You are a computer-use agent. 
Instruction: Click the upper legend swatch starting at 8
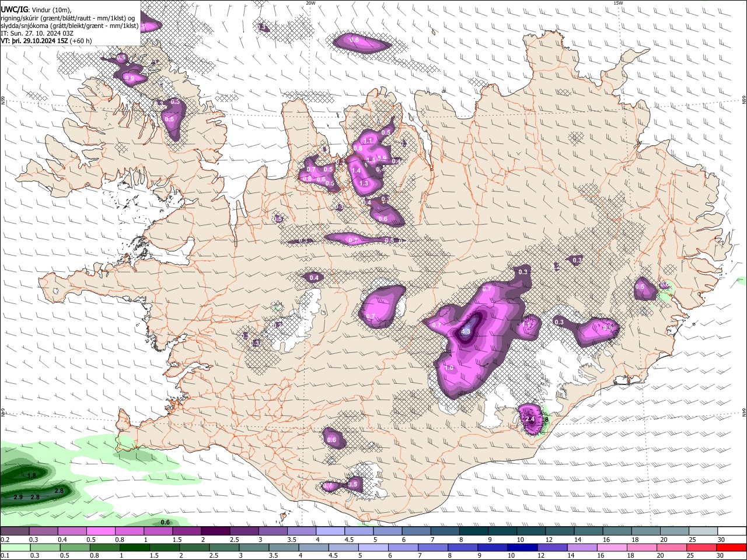pos(474,531)
